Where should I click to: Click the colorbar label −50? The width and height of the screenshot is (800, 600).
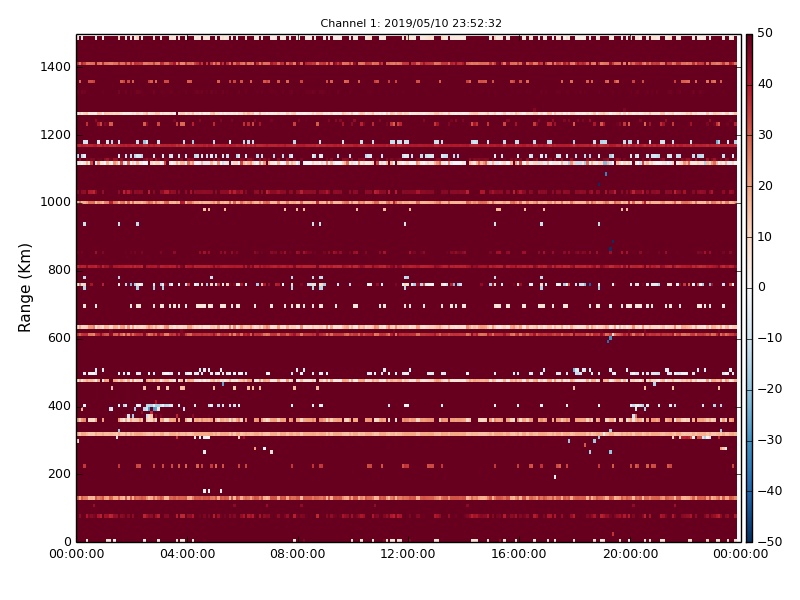point(769,542)
